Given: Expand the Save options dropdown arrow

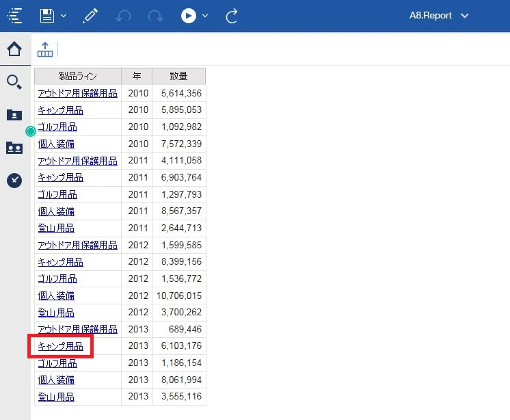Looking at the screenshot, I should point(64,16).
